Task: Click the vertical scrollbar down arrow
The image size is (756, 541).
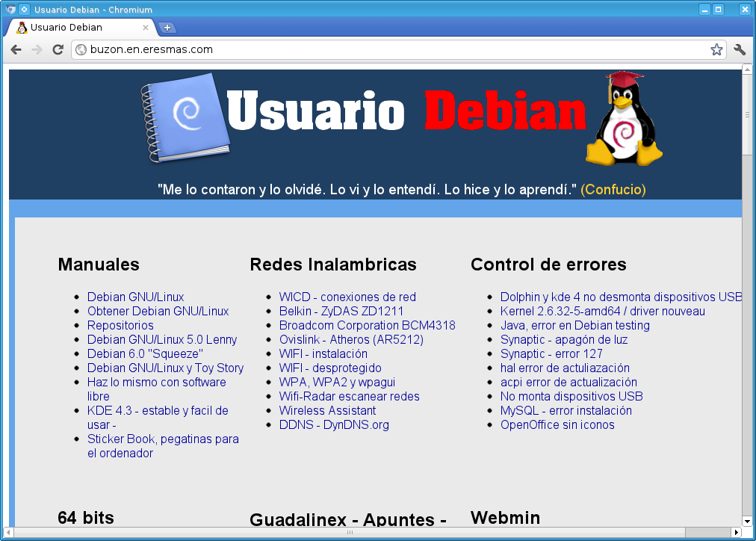Action: [747, 522]
